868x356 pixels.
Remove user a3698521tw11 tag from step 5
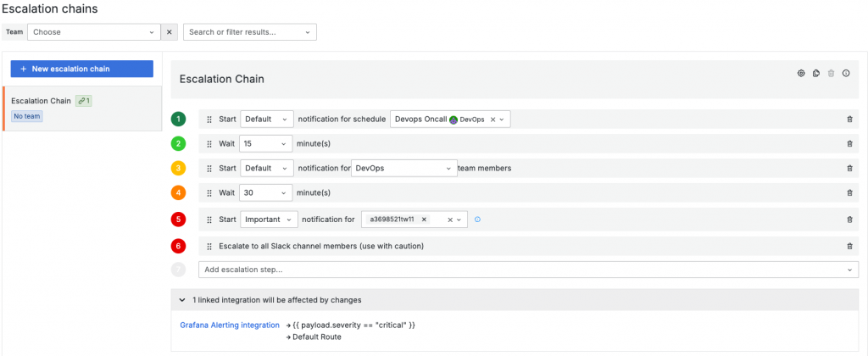[423, 220]
